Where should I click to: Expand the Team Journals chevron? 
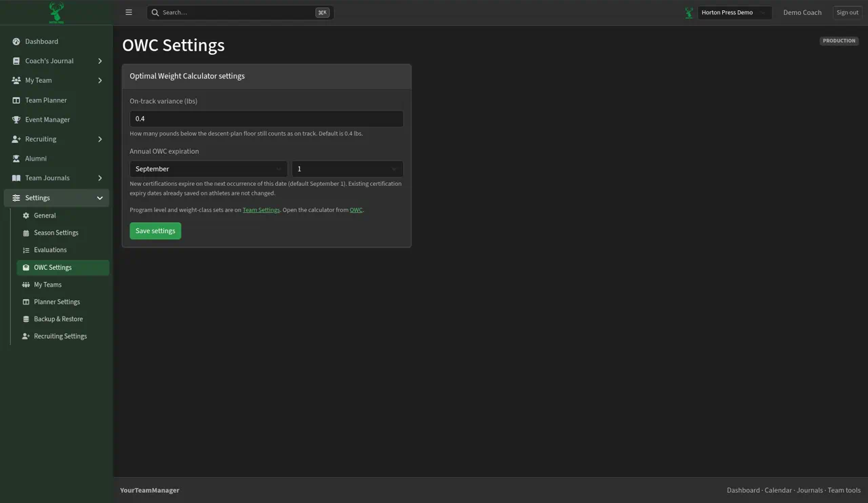[x=100, y=178]
